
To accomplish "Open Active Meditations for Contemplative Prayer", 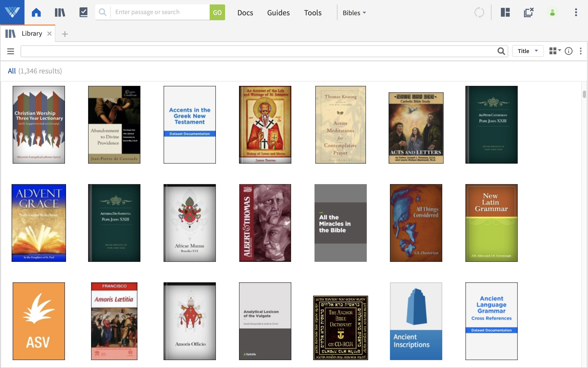I will point(340,125).
